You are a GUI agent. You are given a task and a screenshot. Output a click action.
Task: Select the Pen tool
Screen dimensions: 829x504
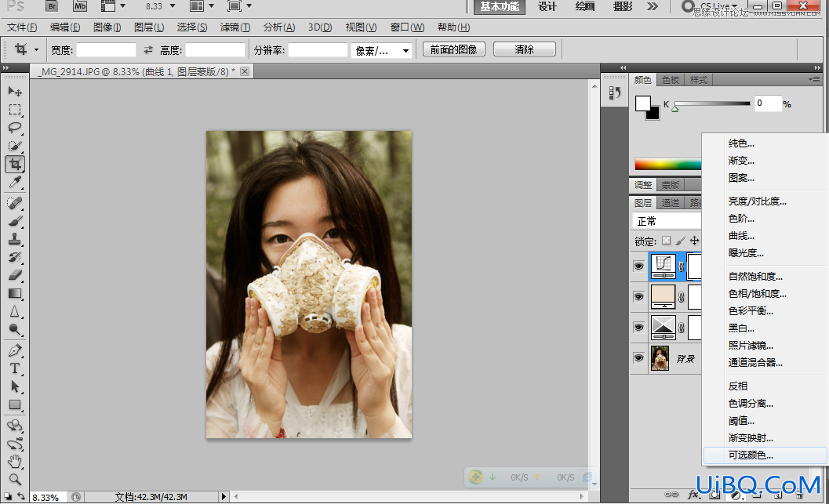[15, 350]
